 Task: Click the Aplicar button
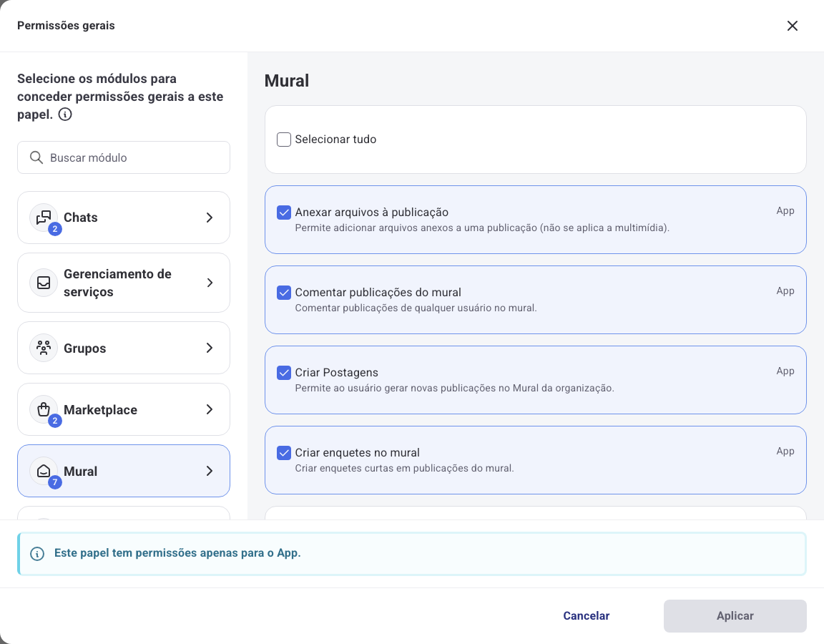tap(735, 615)
